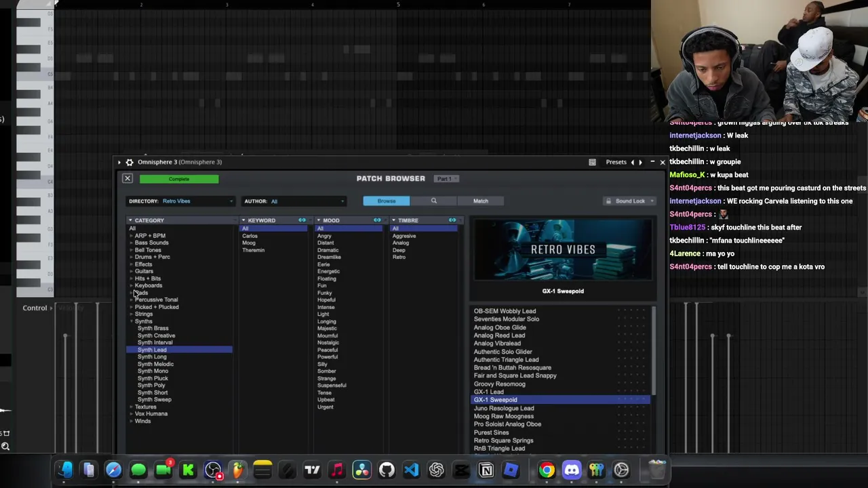The height and width of the screenshot is (488, 868).
Task: Click the patch list scrollbar
Action: pyautogui.click(x=654, y=350)
